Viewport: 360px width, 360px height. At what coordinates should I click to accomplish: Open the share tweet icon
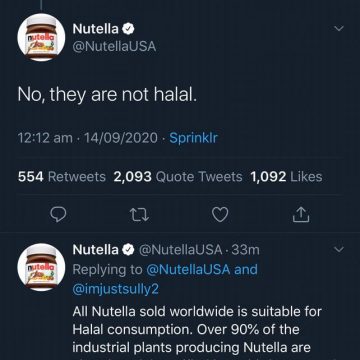coord(301,214)
